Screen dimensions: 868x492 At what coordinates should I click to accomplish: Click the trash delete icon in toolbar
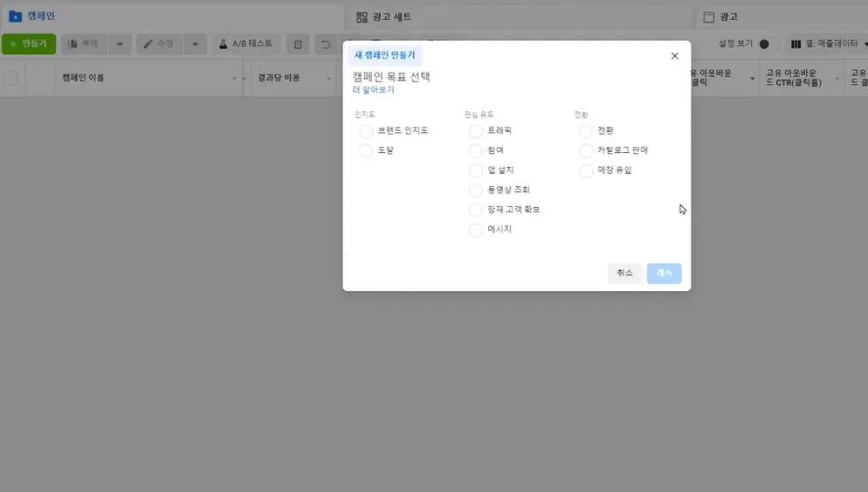(x=298, y=44)
